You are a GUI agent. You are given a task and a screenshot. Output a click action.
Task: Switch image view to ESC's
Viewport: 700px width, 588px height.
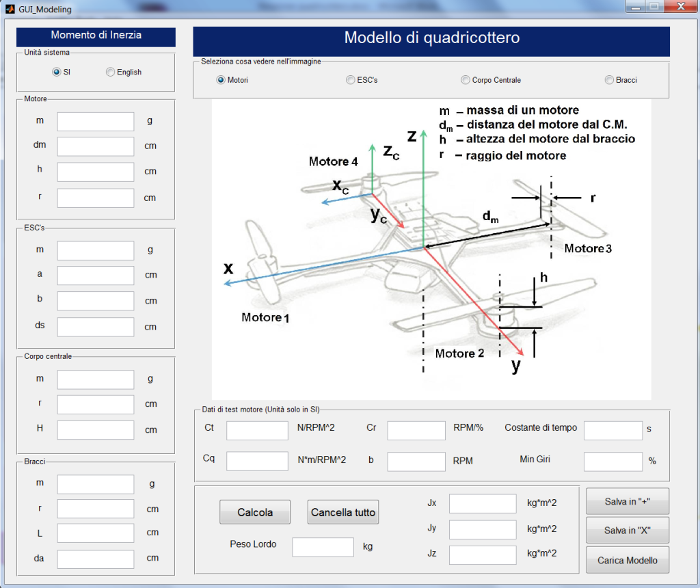(351, 80)
